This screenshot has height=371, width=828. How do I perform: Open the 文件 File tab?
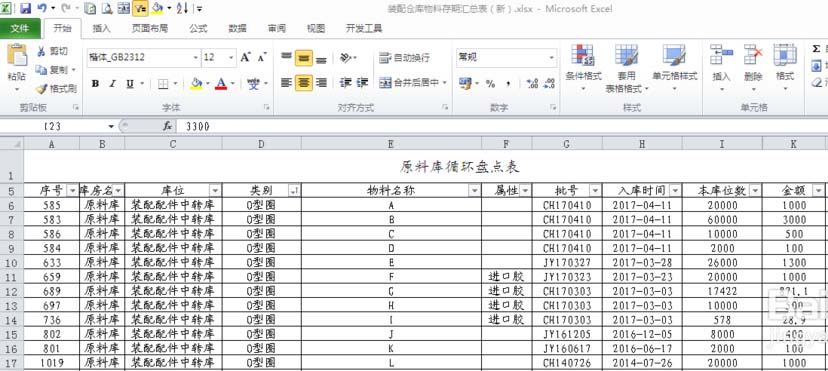pyautogui.click(x=20, y=28)
